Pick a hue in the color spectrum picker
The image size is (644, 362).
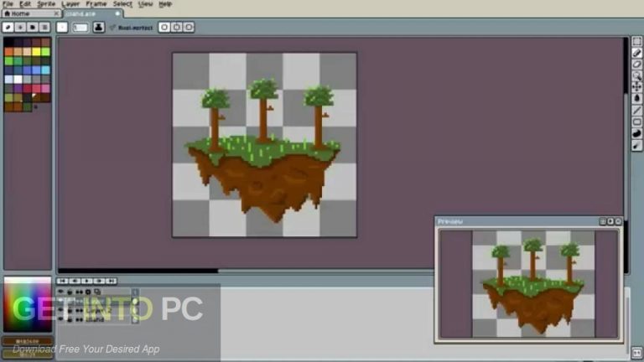(28, 304)
